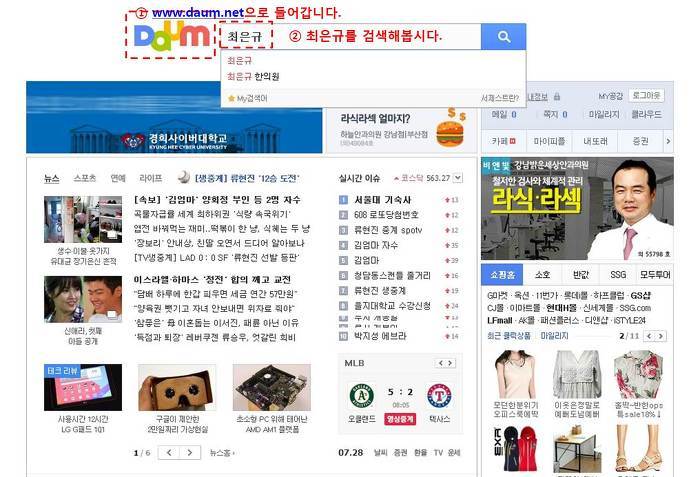Screen dimensions: 700x477
Task: Select the first 최은규 suggestion
Action: (239, 60)
